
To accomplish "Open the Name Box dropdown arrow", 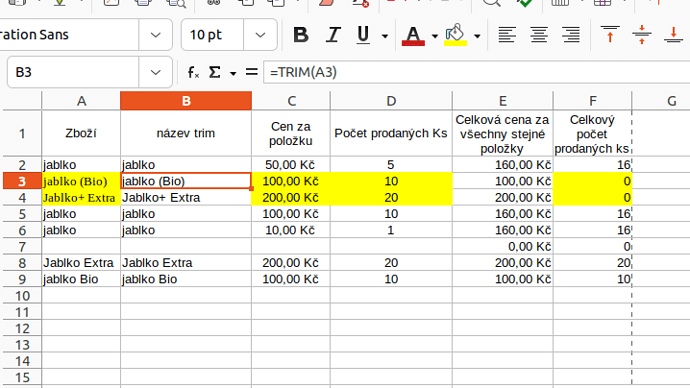I will tap(155, 72).
